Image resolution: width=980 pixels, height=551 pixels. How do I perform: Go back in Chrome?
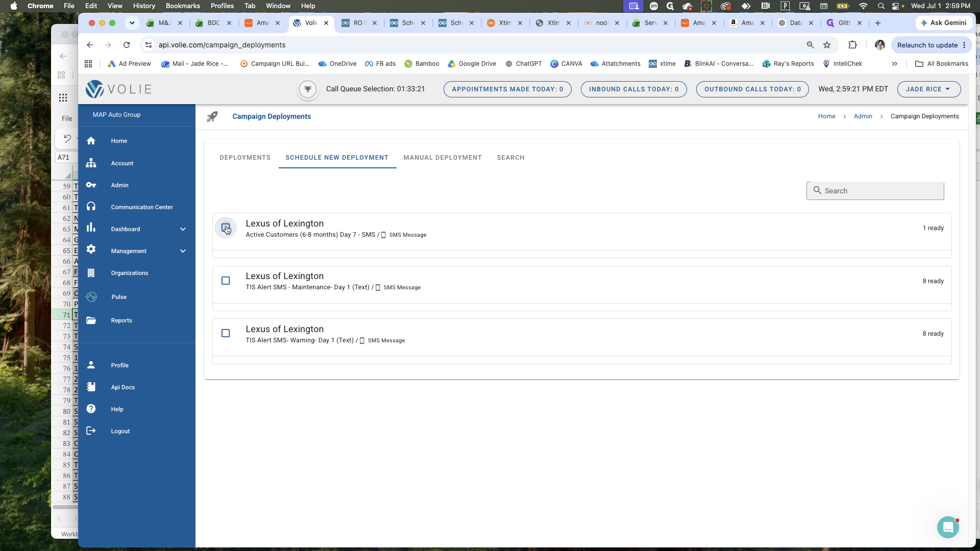coord(90,45)
